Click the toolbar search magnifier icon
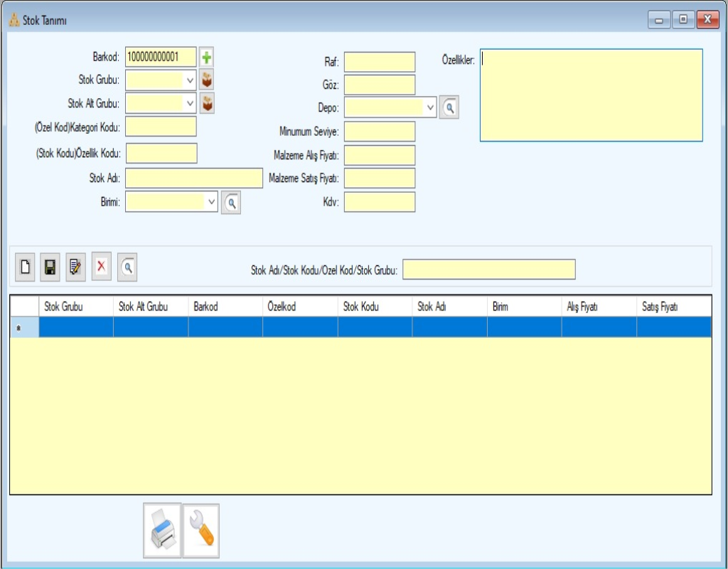Screen dimensions: 728x569 127,267
